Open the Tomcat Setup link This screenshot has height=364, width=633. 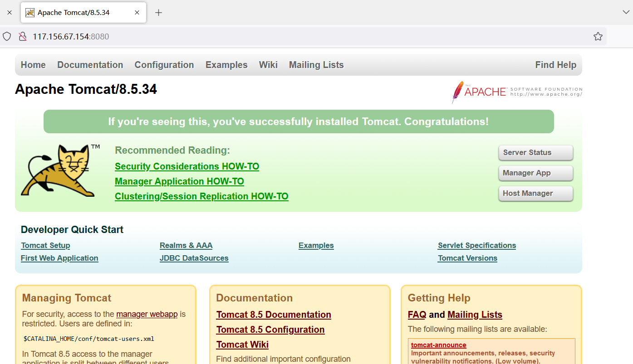click(45, 245)
